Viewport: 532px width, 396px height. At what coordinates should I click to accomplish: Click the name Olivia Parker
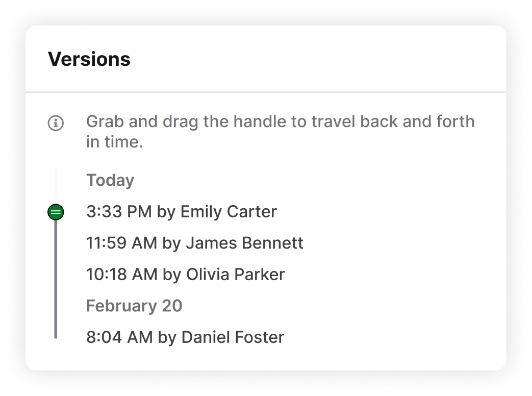[x=236, y=275]
